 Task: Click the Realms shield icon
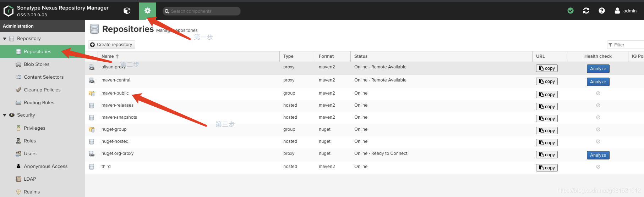pos(18,192)
